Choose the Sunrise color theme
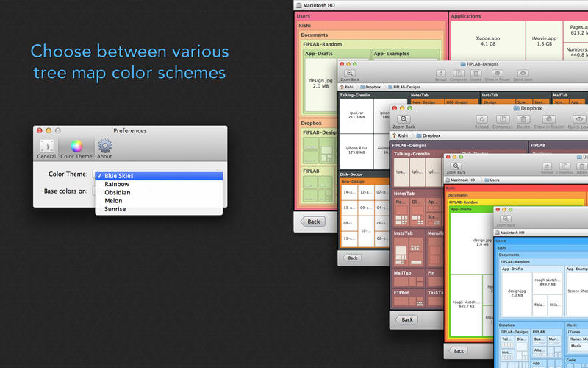 coord(159,209)
